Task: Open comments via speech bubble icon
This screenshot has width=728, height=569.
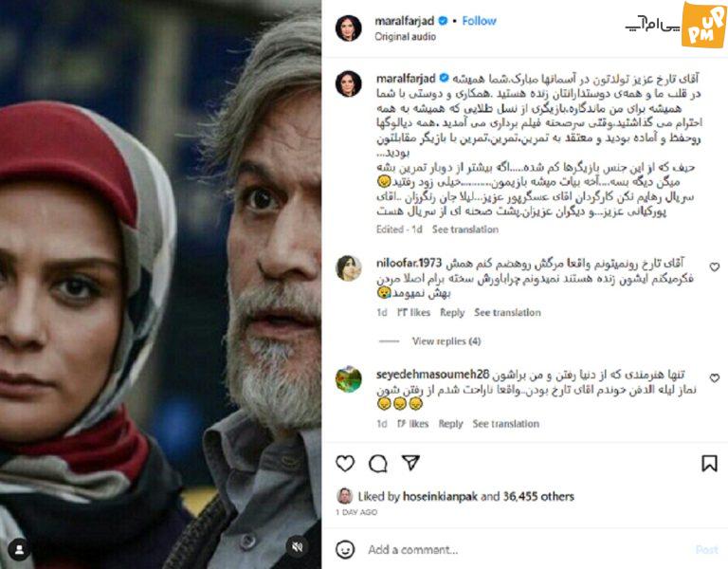Action: tap(378, 463)
